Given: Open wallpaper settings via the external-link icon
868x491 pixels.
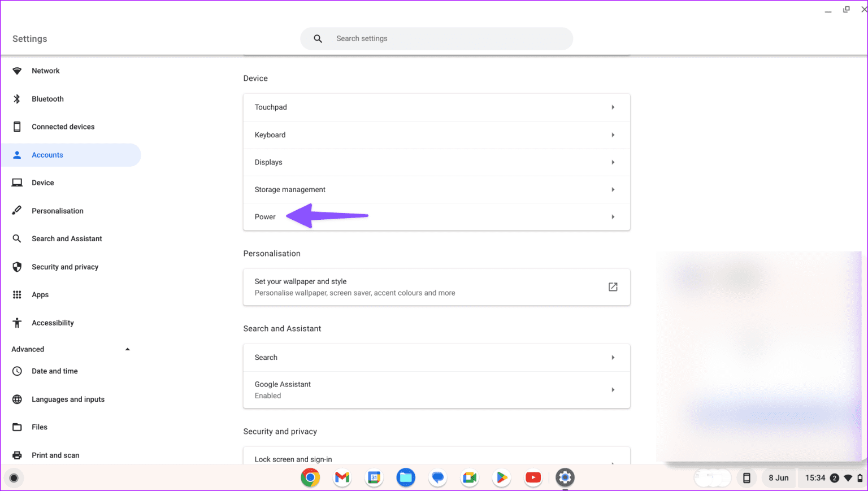Looking at the screenshot, I should click(x=613, y=286).
